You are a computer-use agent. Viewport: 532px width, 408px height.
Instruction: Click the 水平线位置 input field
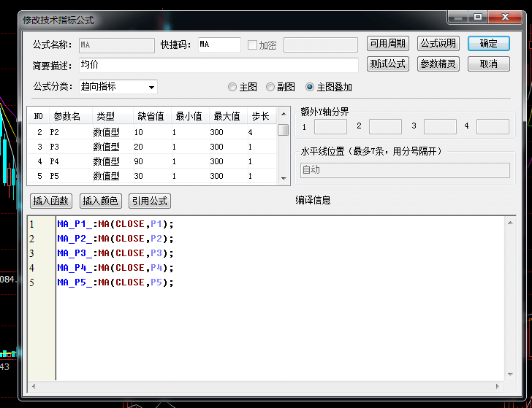[405, 170]
